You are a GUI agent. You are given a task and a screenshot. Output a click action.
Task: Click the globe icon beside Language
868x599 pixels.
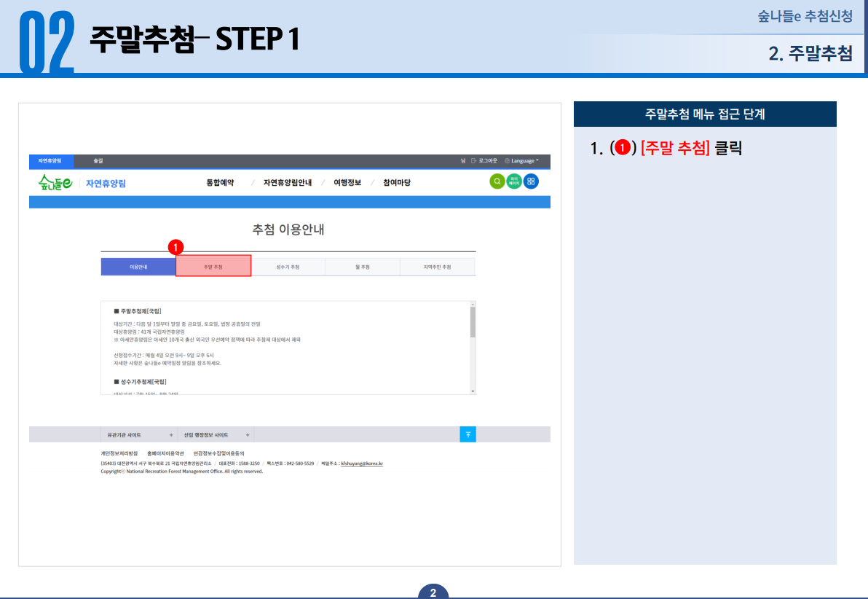[x=507, y=161]
